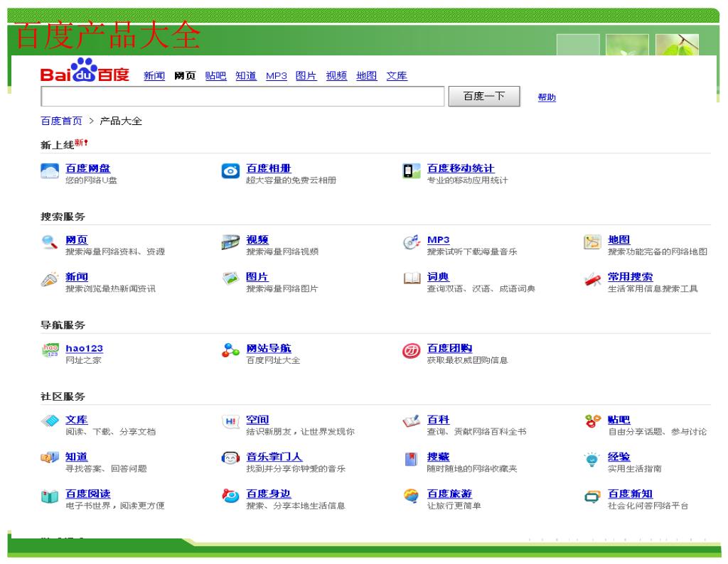Open the 百科 link in 社区服务
The image size is (728, 564).
(x=438, y=420)
